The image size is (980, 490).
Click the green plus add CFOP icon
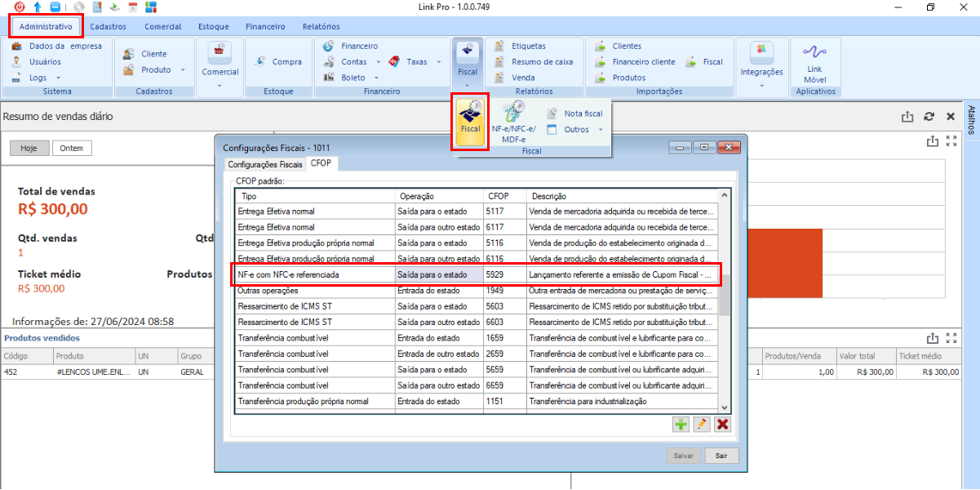pos(681,424)
